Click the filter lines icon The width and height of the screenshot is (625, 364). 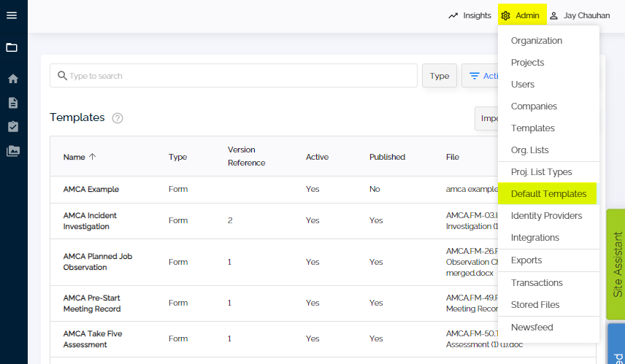[x=475, y=76]
